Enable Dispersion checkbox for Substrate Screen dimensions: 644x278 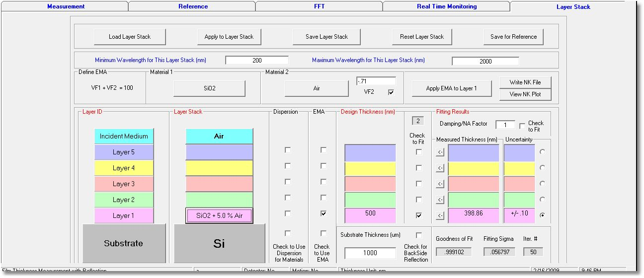click(288, 233)
